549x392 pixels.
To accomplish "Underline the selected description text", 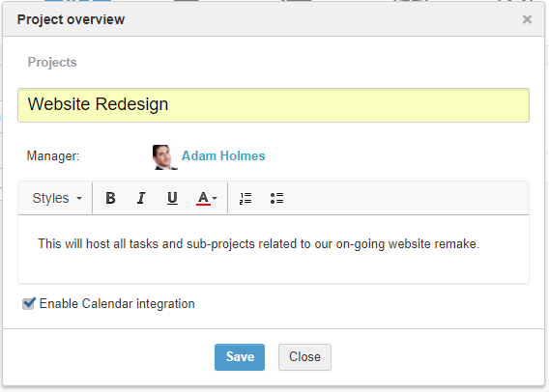I will pyautogui.click(x=172, y=198).
